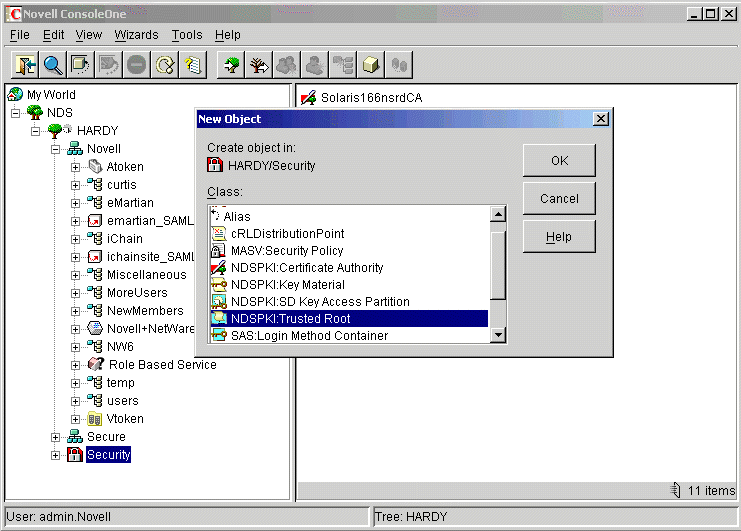The image size is (741, 531).
Task: Collapse the NDS tree node
Action: 16,113
